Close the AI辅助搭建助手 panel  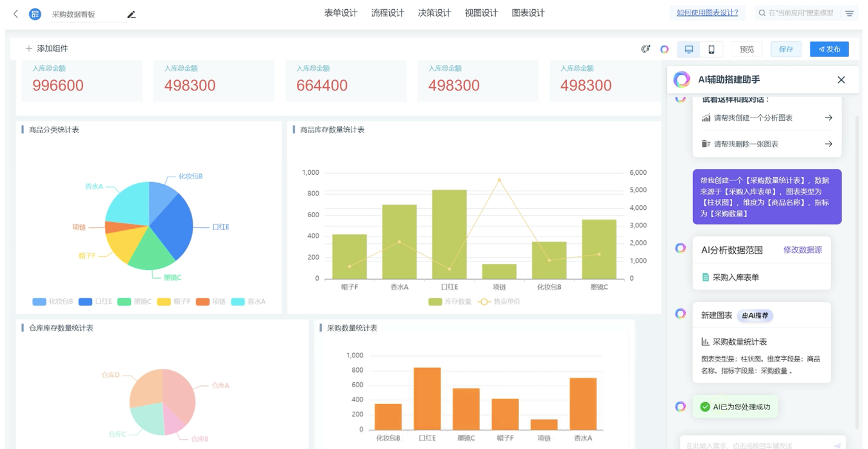pyautogui.click(x=841, y=79)
